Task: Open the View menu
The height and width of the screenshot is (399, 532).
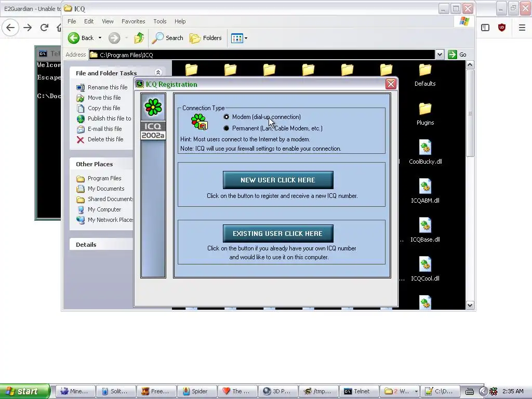Action: [108, 21]
